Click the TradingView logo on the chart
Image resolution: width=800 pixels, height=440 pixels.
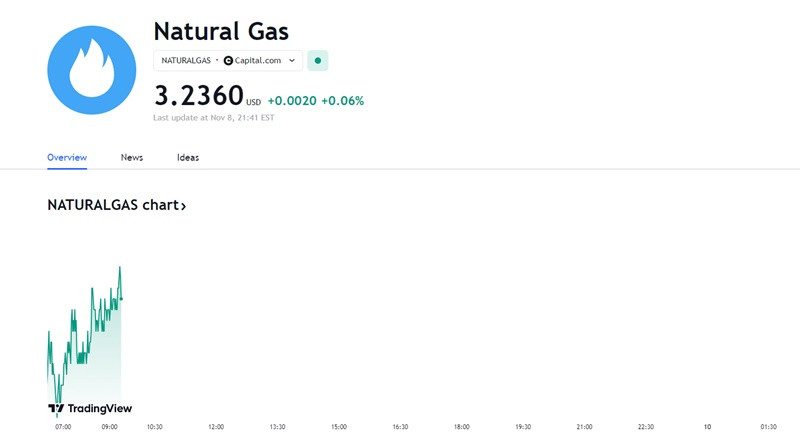coord(90,408)
